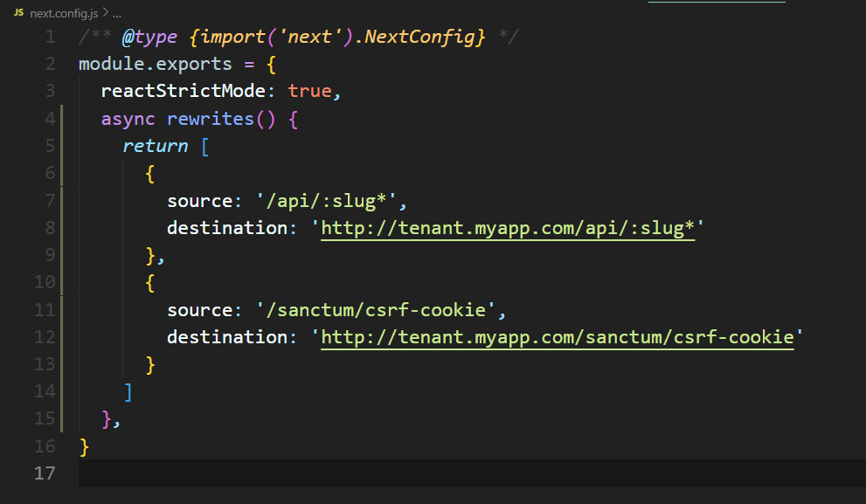Image resolution: width=866 pixels, height=504 pixels.
Task: Click line number 4 in gutter
Action: click(51, 118)
